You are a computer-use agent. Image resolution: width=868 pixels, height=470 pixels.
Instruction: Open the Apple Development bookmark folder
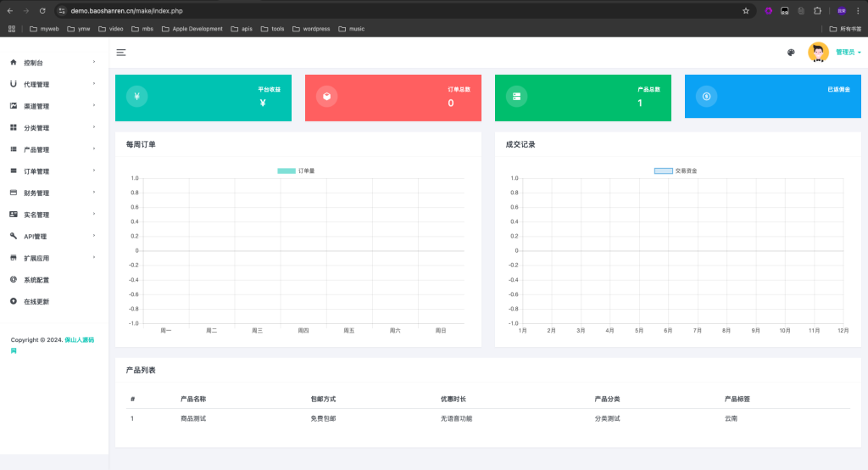point(192,29)
